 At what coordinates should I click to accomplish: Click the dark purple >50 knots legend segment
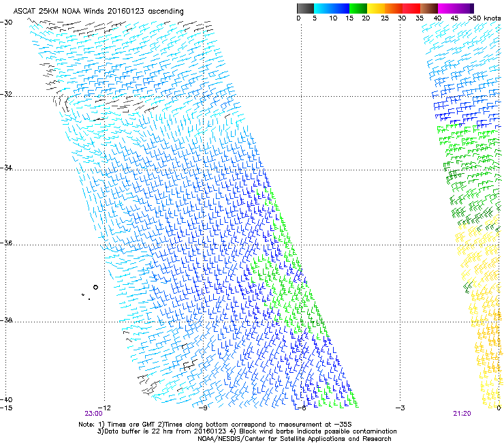tap(472, 8)
